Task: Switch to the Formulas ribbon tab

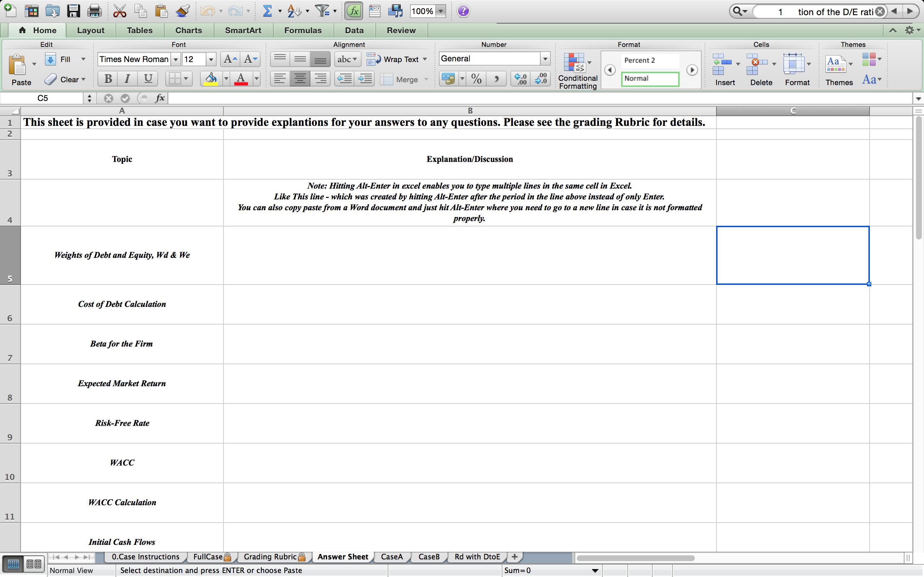Action: (302, 30)
